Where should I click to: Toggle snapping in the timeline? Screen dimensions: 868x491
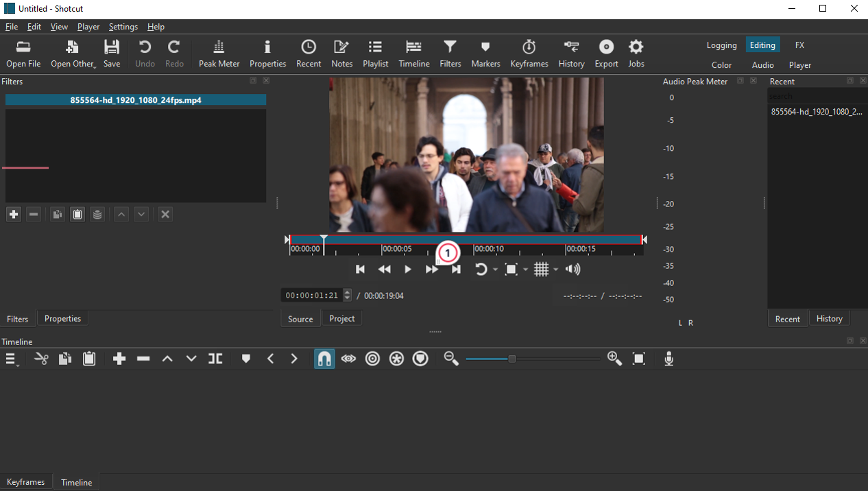point(324,358)
